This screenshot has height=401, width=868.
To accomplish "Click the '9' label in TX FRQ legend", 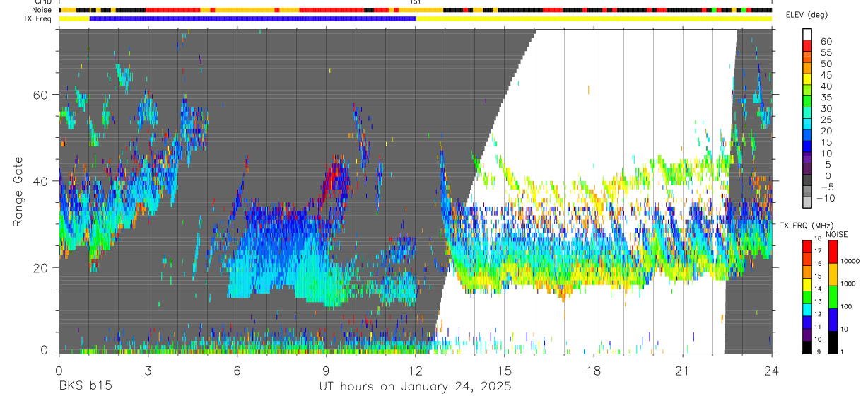I will coord(819,352).
